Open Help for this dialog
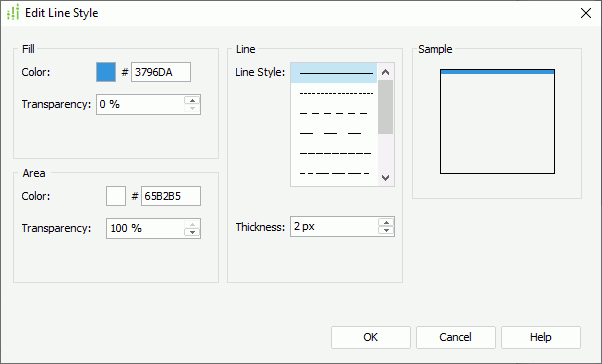This screenshot has height=364, width=602. [541, 338]
